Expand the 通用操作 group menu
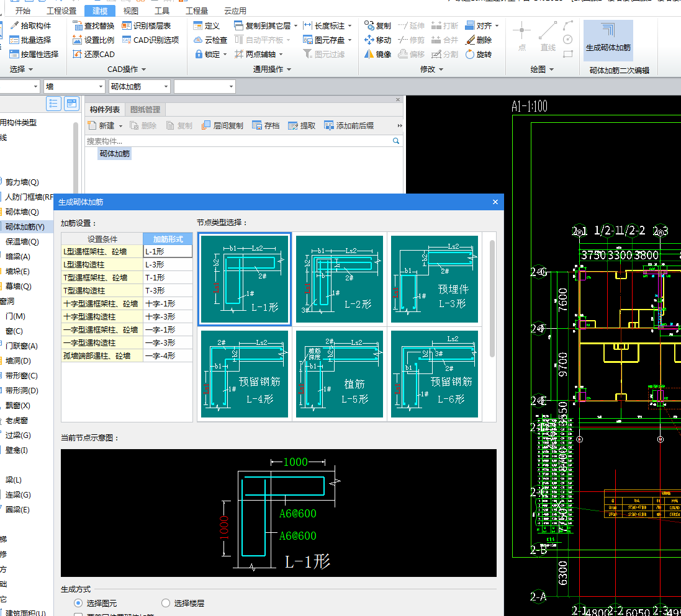This screenshot has height=616, width=681. (x=289, y=69)
